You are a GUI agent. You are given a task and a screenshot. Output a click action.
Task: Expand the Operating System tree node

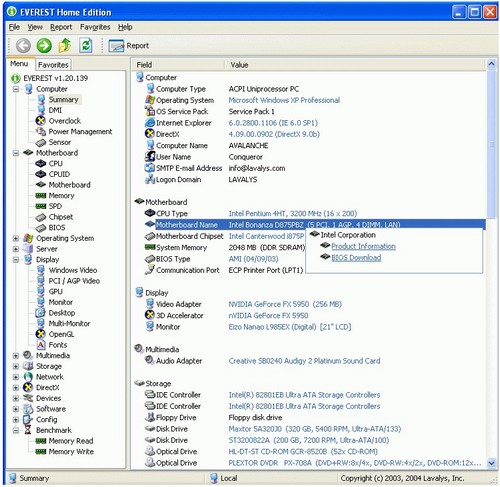click(x=16, y=238)
